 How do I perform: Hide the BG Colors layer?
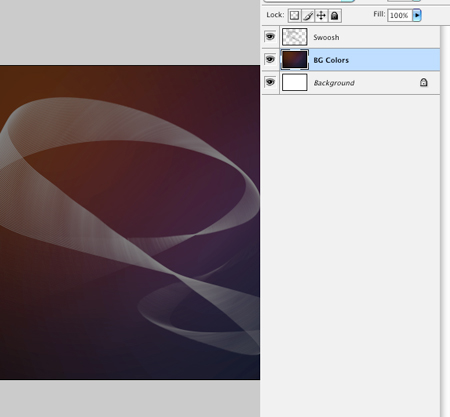pyautogui.click(x=270, y=59)
